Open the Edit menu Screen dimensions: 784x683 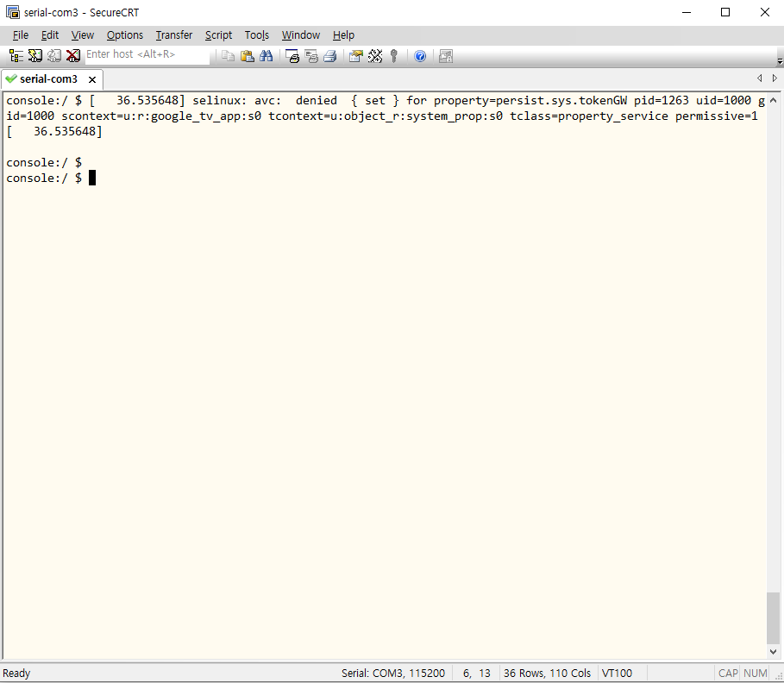tap(49, 35)
